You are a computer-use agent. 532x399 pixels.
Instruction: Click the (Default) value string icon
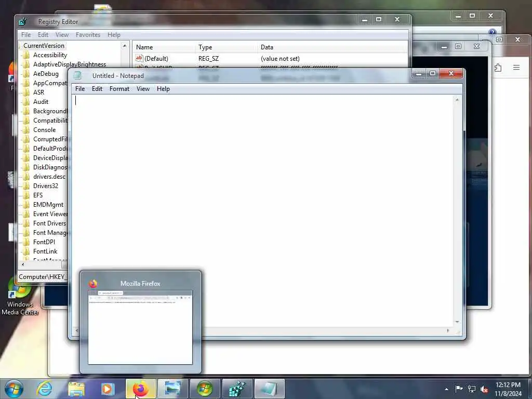coord(139,58)
